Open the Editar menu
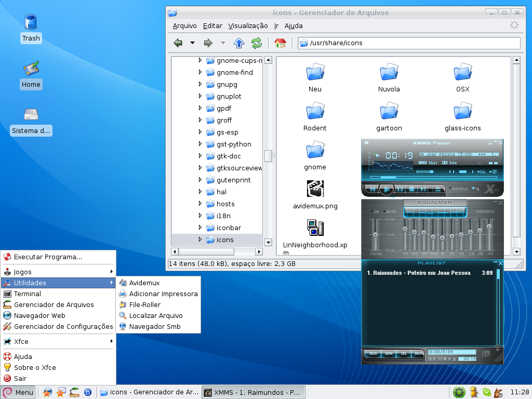532x399 pixels. coord(212,26)
